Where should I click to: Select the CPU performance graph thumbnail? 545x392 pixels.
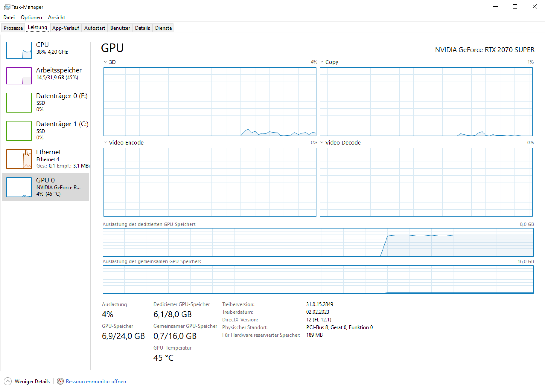[x=19, y=50]
